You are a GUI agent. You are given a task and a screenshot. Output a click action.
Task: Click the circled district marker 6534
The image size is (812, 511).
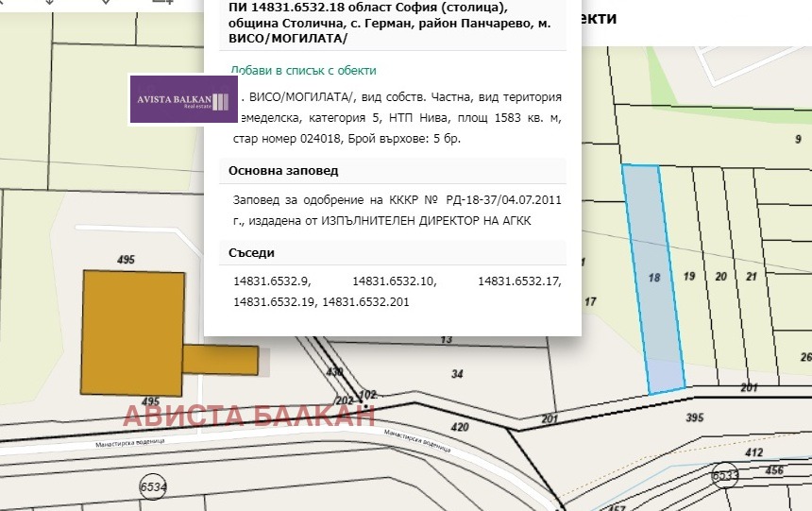152,486
